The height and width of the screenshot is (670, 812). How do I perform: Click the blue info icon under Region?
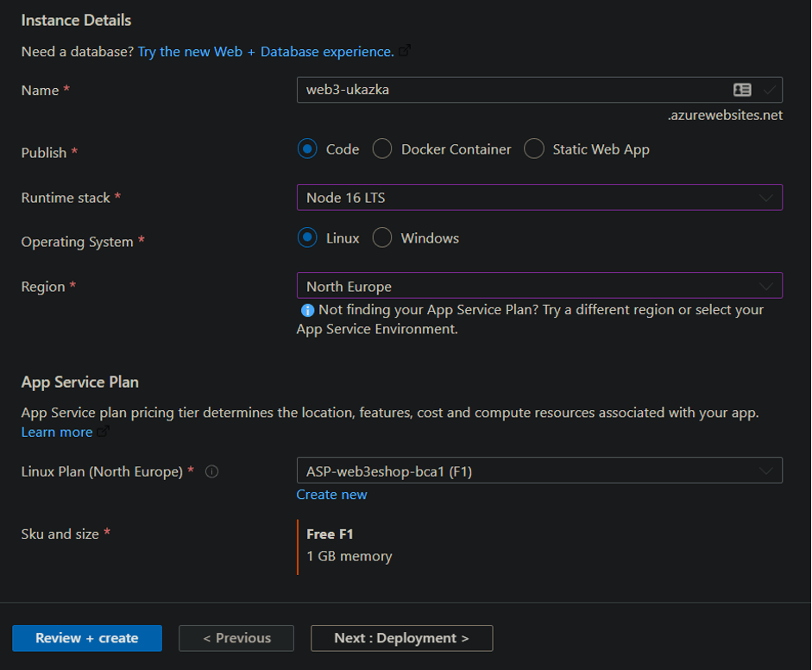click(x=306, y=310)
